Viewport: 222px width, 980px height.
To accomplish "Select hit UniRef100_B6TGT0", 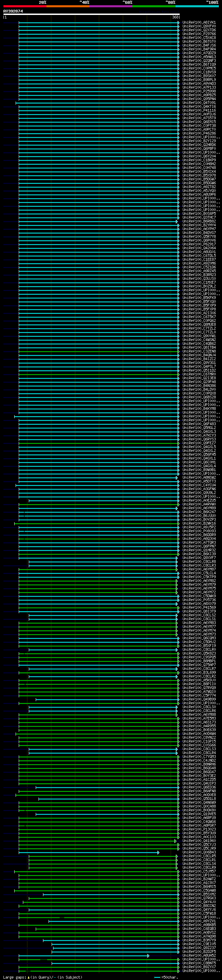I will tap(199, 41).
